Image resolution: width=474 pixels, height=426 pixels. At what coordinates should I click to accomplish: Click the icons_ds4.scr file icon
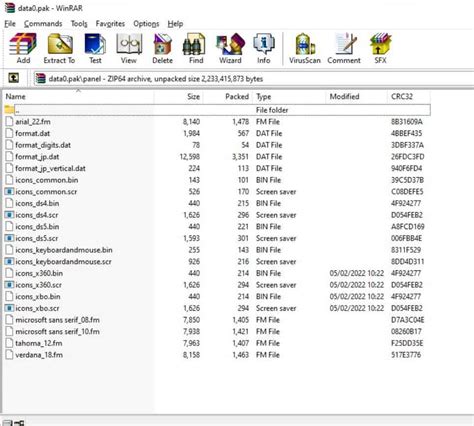coord(9,215)
